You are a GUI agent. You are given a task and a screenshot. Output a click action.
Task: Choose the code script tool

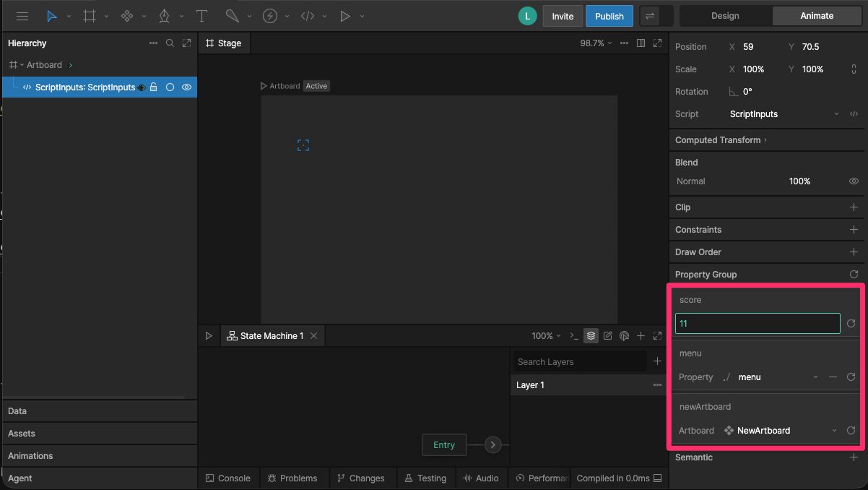point(308,16)
